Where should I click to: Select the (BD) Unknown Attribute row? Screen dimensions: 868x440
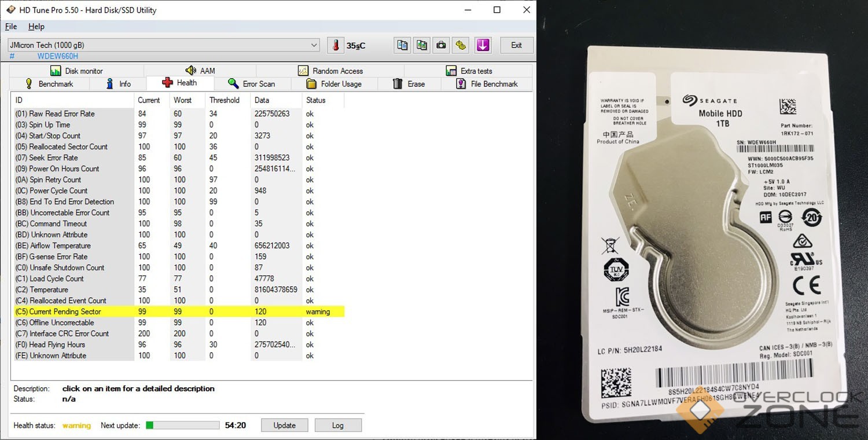(x=179, y=235)
